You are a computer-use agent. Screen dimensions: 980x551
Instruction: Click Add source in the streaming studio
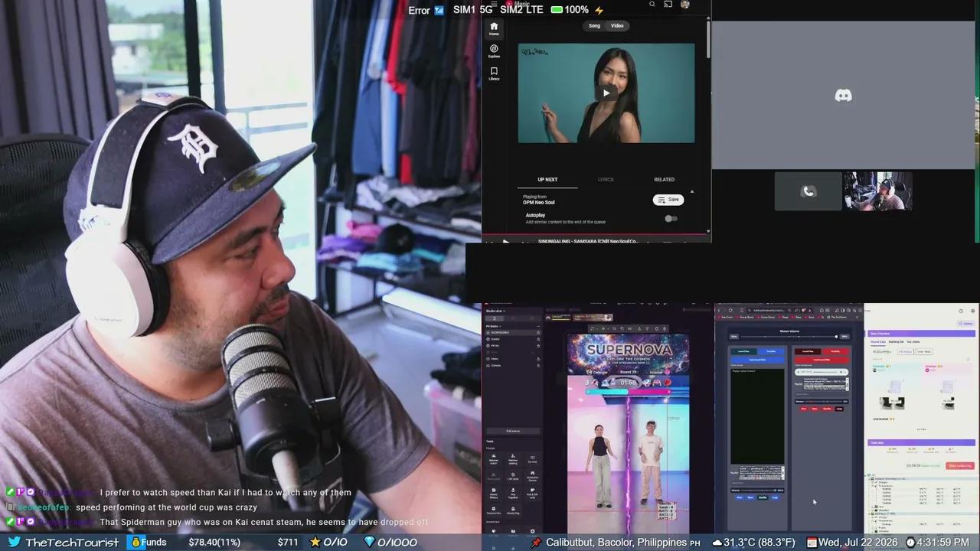513,431
